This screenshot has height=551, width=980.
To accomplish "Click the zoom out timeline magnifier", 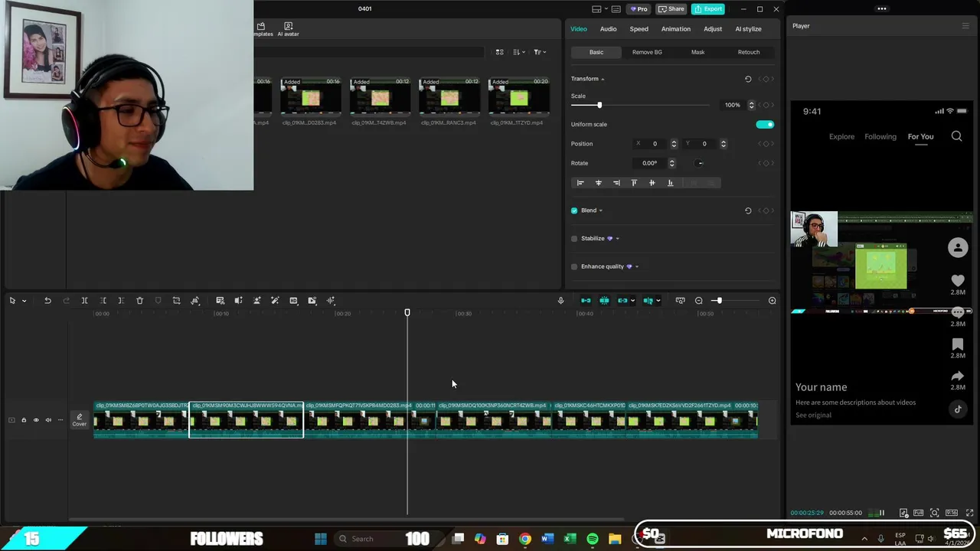I will pos(699,301).
